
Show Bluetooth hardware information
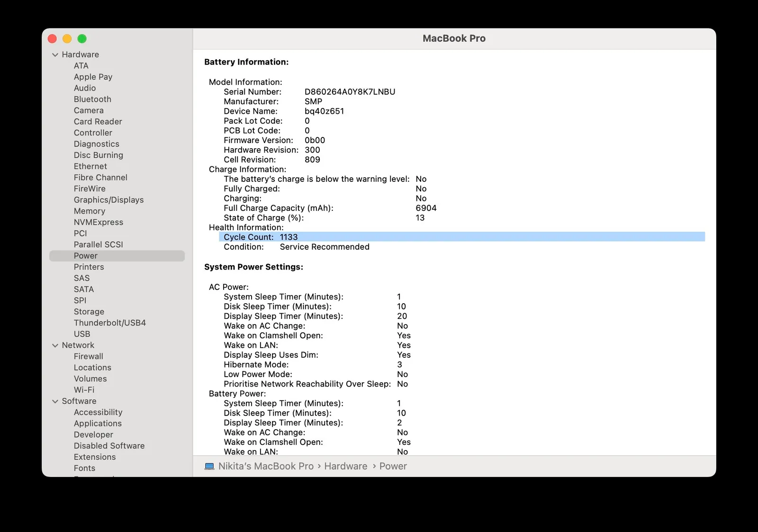[x=92, y=99]
